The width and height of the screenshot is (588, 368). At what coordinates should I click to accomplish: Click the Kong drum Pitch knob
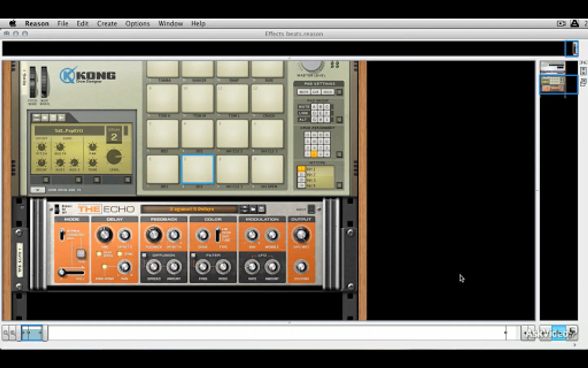coord(42,147)
